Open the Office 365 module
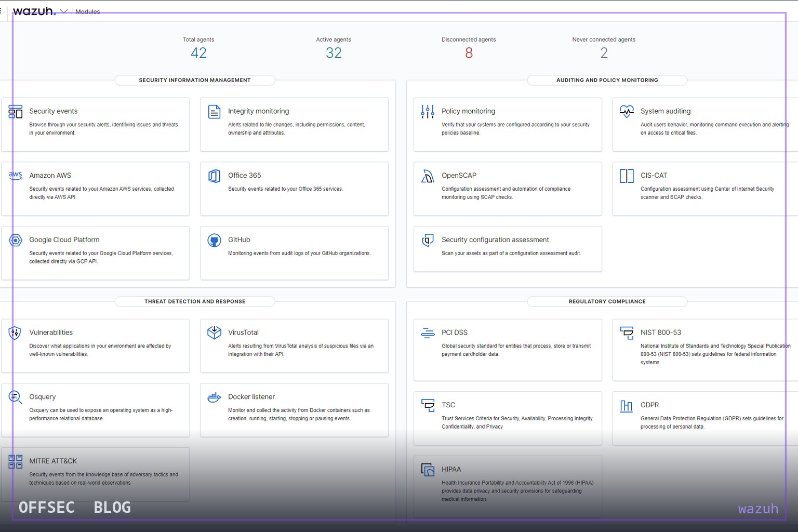 click(x=294, y=189)
